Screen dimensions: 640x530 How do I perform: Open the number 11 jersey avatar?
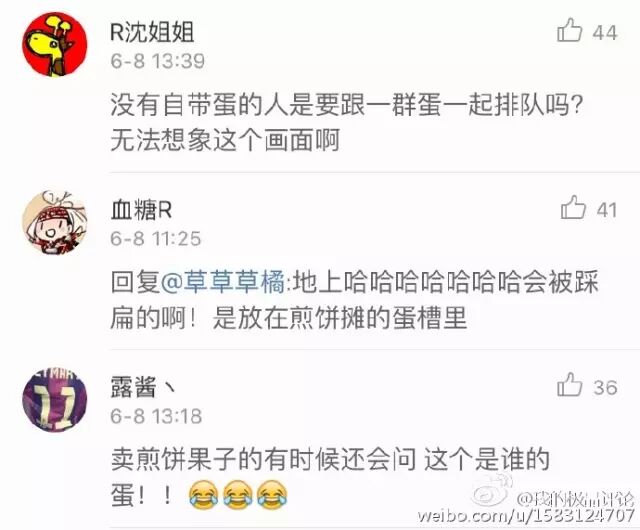55,399
